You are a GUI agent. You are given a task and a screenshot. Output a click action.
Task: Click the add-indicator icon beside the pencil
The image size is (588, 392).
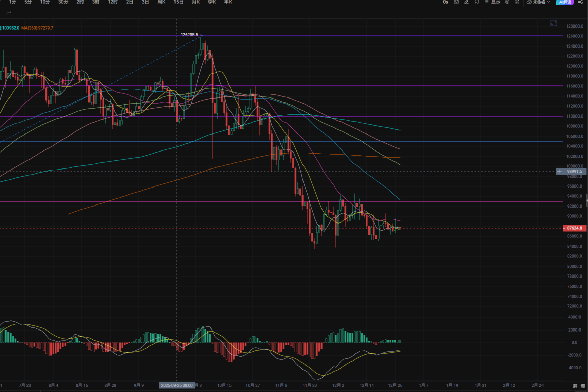pos(477,2)
